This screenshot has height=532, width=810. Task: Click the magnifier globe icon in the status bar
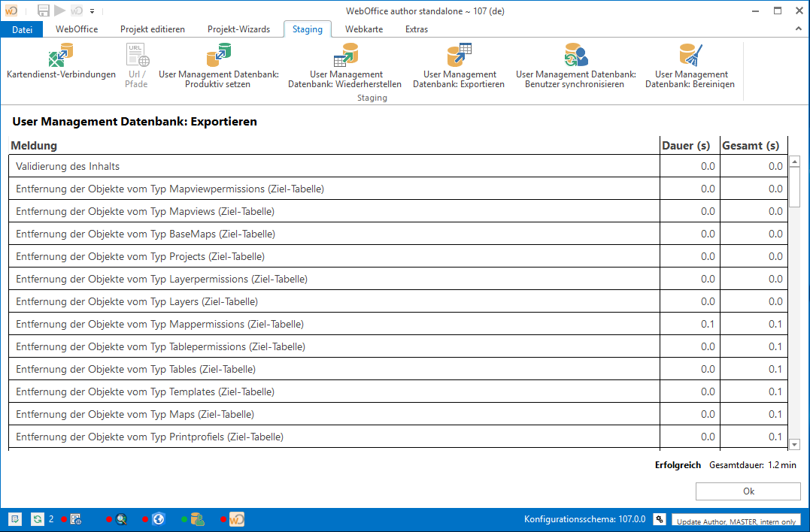click(x=122, y=518)
